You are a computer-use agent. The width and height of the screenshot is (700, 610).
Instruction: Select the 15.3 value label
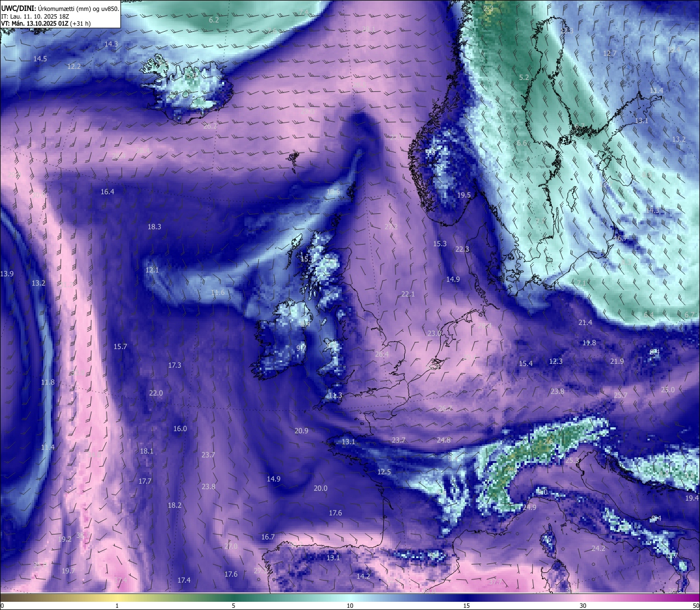tap(440, 244)
